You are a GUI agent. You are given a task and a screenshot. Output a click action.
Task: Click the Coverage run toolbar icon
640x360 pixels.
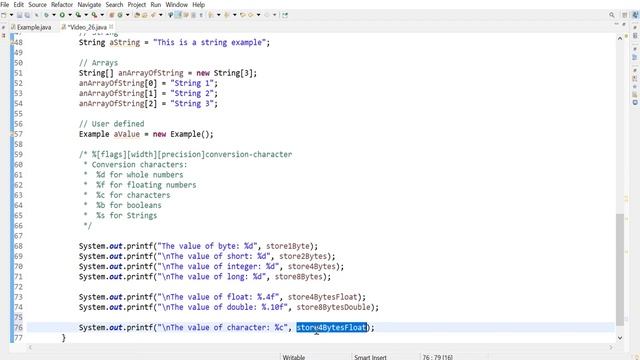(78, 15)
